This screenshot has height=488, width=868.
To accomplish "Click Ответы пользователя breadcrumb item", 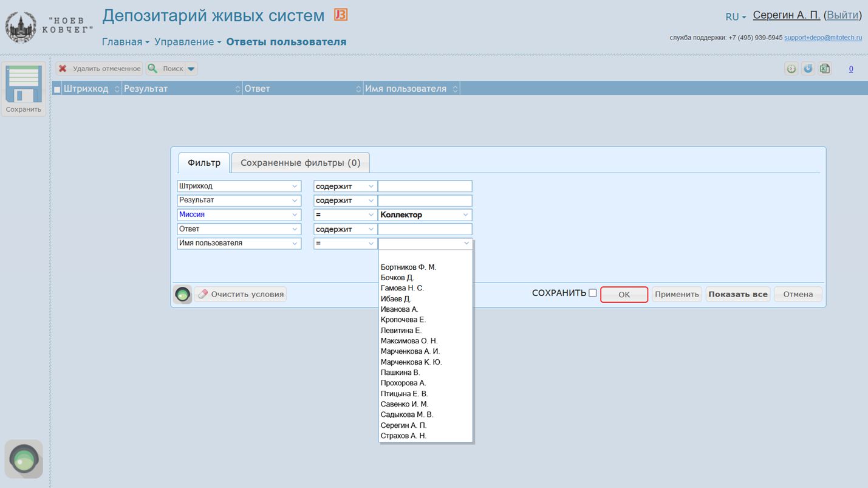I will point(286,42).
